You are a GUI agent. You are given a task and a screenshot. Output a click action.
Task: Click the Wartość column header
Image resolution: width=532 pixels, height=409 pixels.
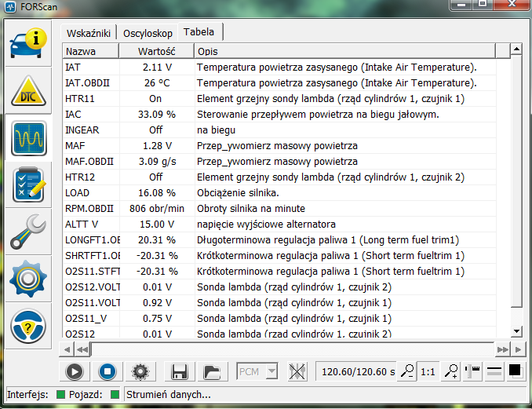tap(155, 50)
